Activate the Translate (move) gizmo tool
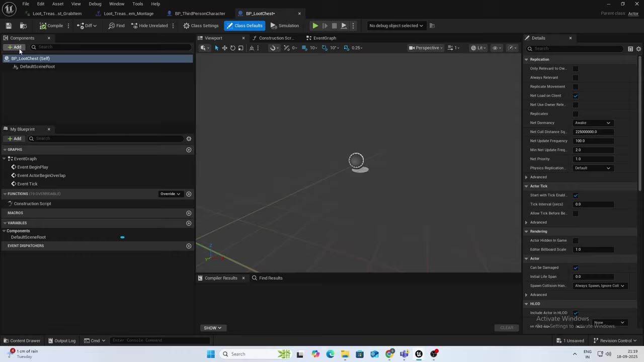The image size is (644, 362). coord(224,48)
